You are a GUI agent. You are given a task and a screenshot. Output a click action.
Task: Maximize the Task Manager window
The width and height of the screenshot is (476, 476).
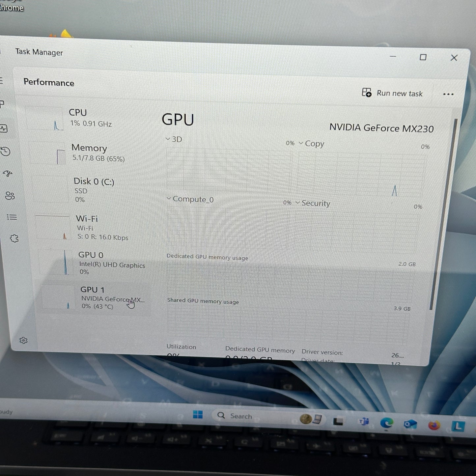point(423,57)
